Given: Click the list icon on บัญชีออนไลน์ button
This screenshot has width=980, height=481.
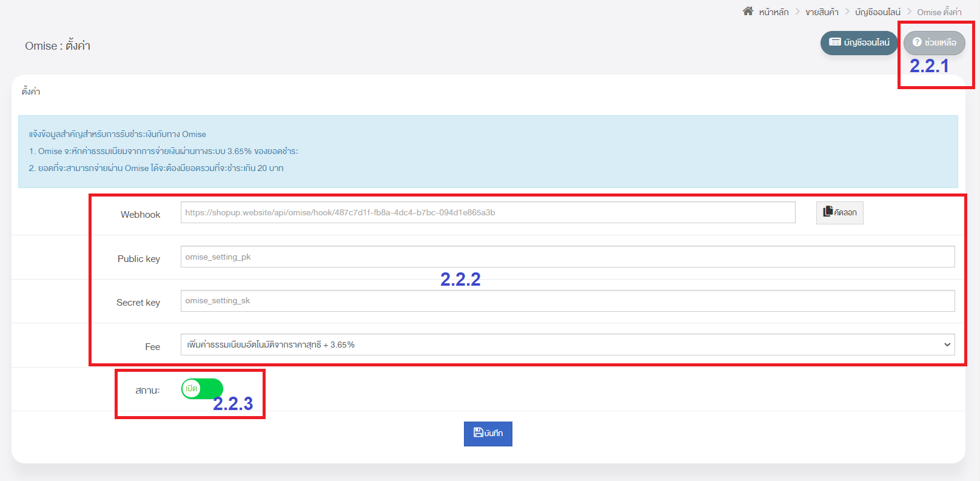Looking at the screenshot, I should point(835,42).
